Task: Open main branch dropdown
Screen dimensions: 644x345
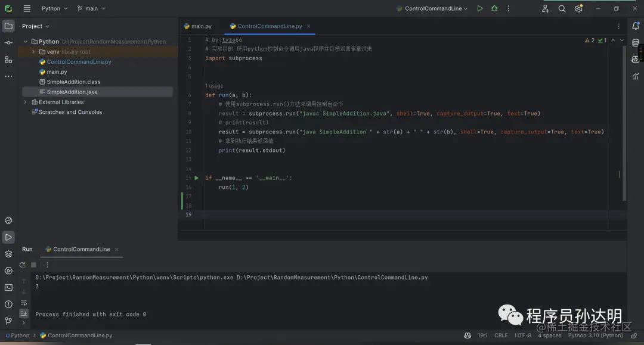Action: pos(91,8)
